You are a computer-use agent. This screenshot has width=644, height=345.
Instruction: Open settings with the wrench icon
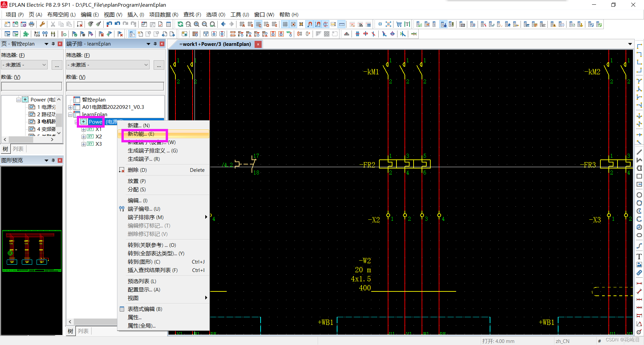(42, 24)
